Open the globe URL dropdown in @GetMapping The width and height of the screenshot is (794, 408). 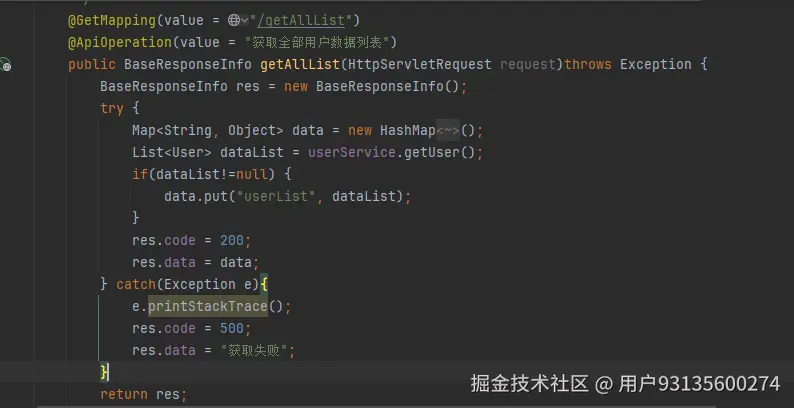[x=238, y=20]
